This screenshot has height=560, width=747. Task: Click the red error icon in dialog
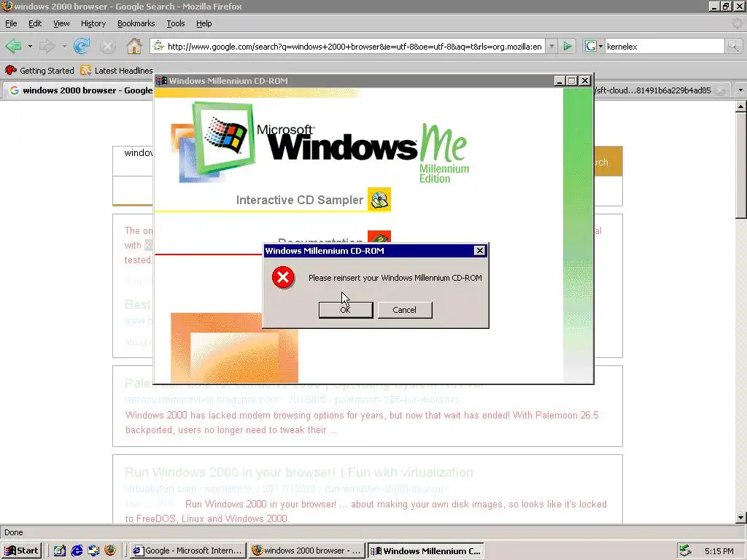click(283, 278)
